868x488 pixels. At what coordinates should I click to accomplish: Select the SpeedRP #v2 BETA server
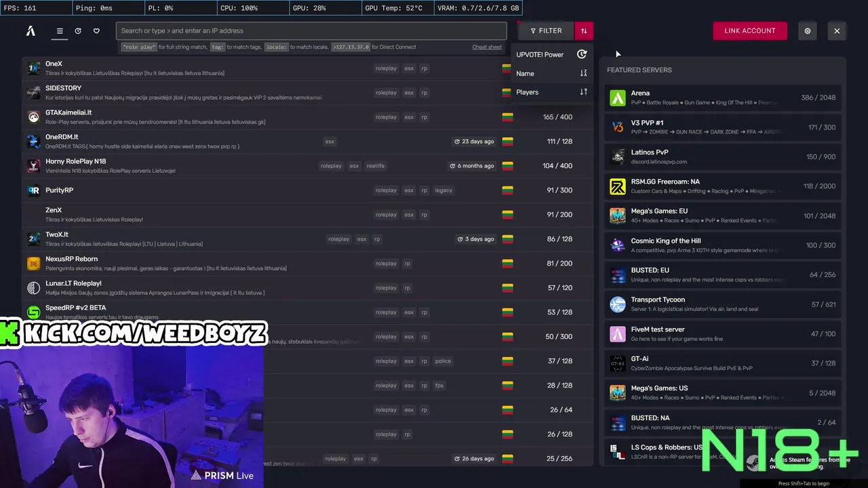pos(307,312)
